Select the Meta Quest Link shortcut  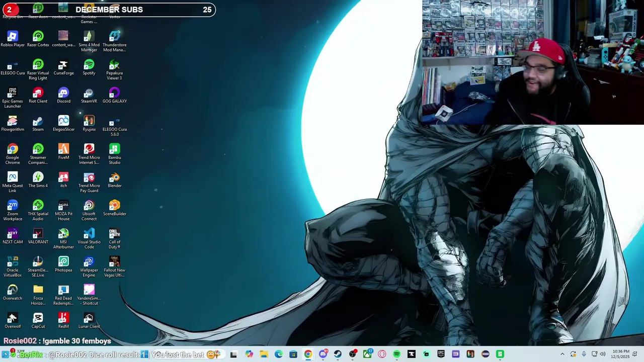(x=13, y=182)
